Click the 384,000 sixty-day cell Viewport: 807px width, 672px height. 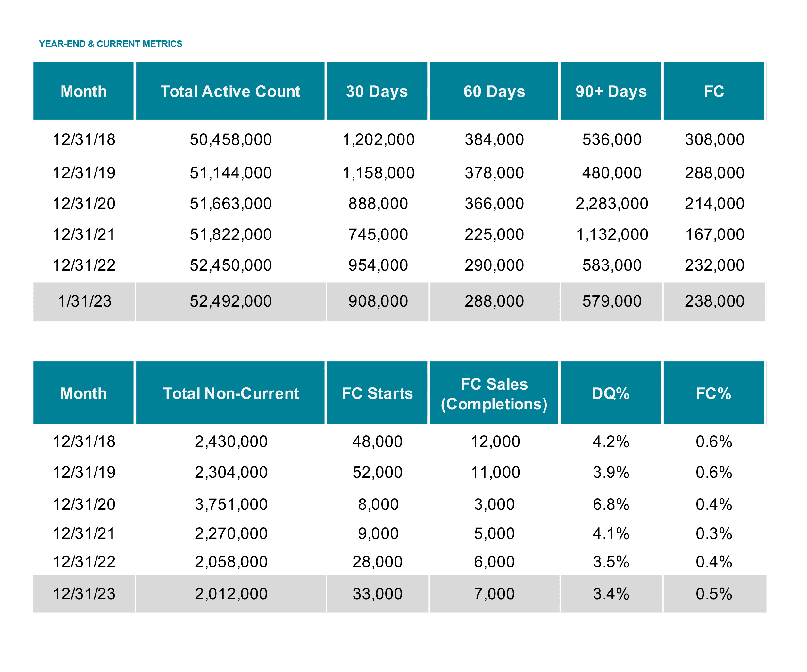pyautogui.click(x=494, y=139)
